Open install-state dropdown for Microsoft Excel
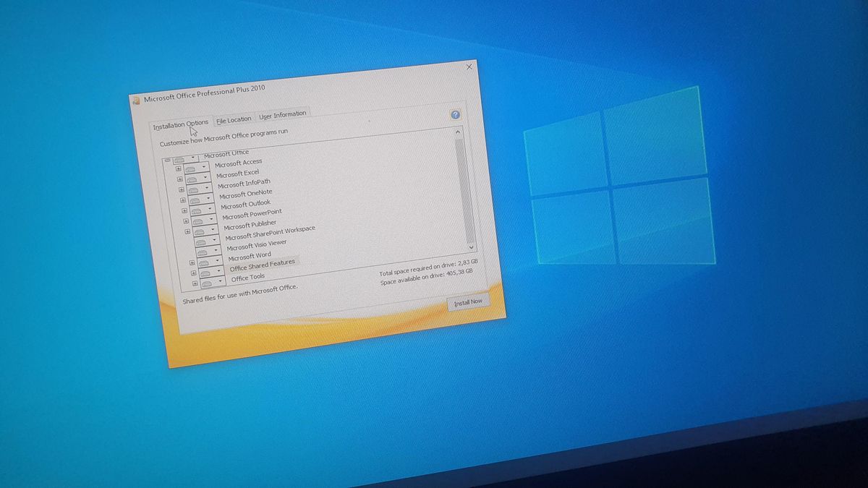This screenshot has height=488, width=868. point(198,179)
